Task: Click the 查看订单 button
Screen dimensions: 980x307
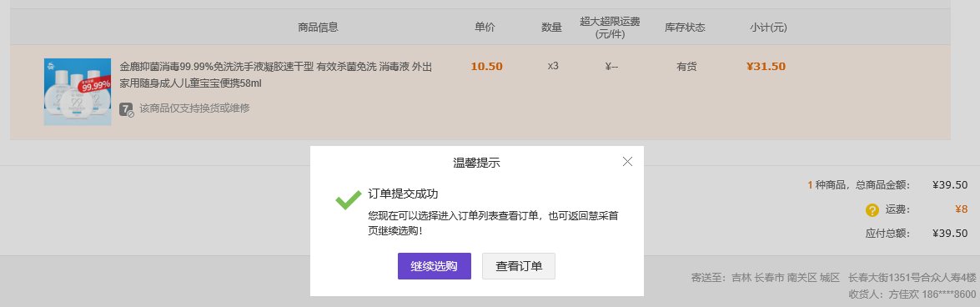Action: (x=519, y=266)
